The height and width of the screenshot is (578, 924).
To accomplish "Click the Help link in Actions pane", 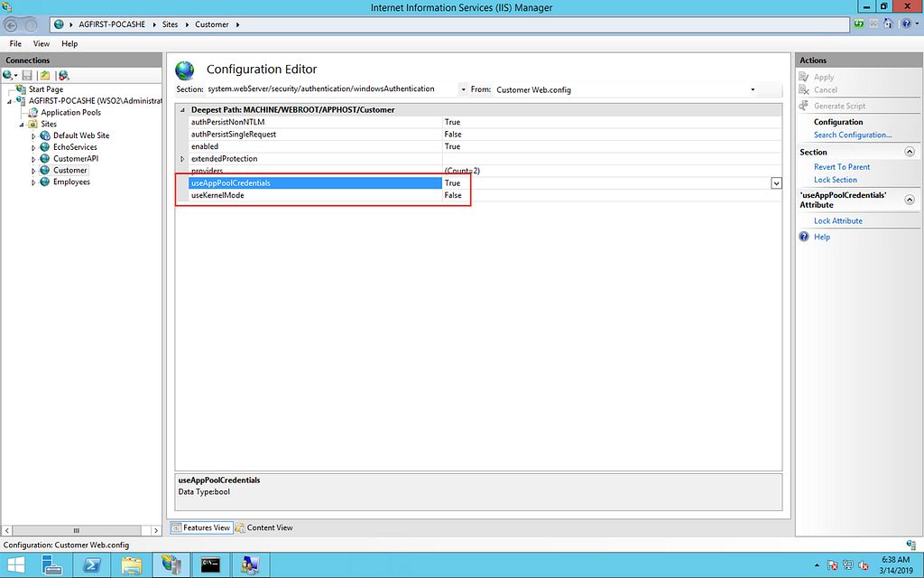I will pos(821,238).
